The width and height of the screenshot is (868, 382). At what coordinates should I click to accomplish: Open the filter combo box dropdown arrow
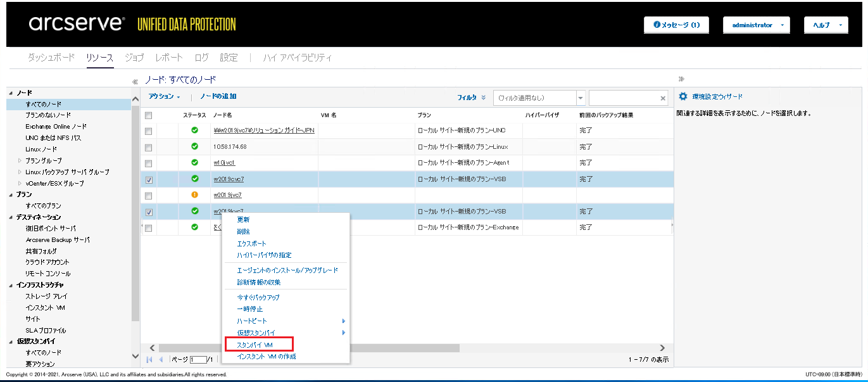click(581, 98)
